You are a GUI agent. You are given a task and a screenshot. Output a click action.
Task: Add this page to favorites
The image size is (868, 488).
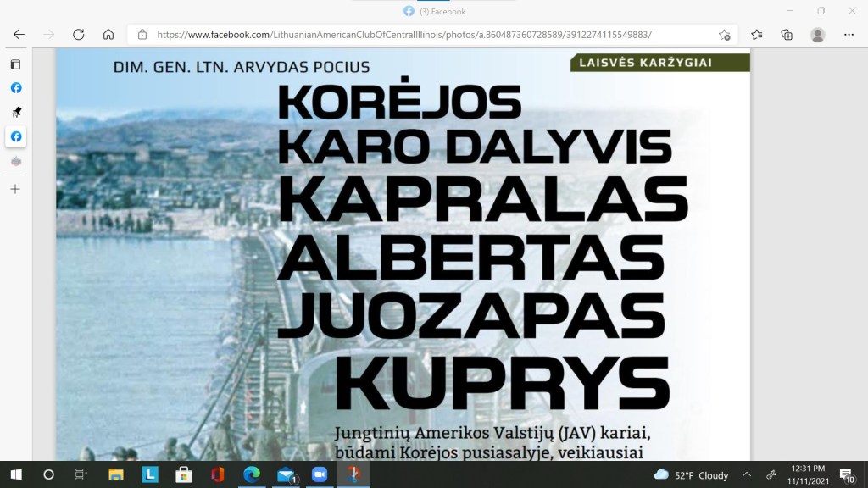coord(724,35)
